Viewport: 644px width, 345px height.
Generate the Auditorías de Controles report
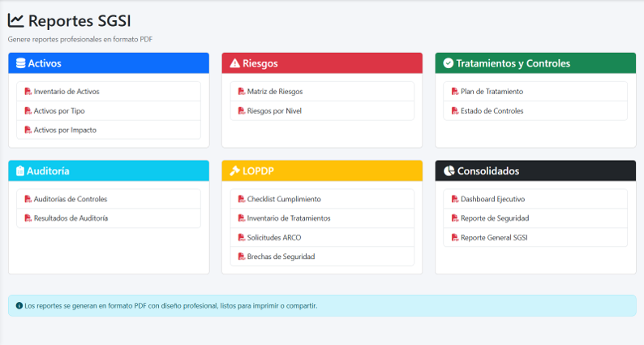pos(109,199)
